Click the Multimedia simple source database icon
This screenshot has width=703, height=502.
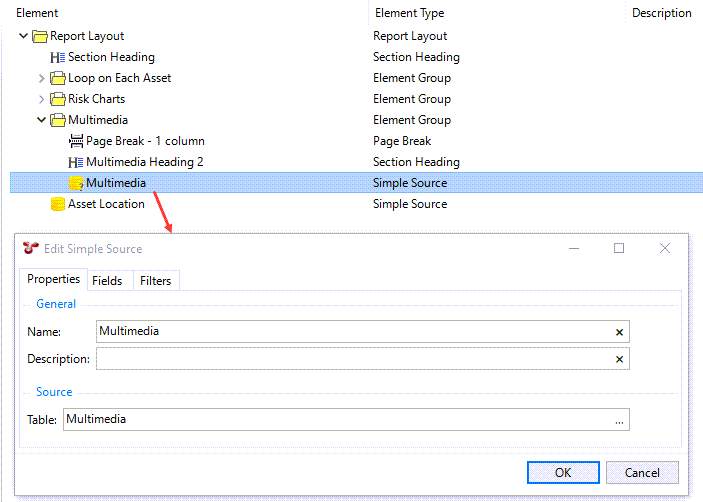point(76,183)
